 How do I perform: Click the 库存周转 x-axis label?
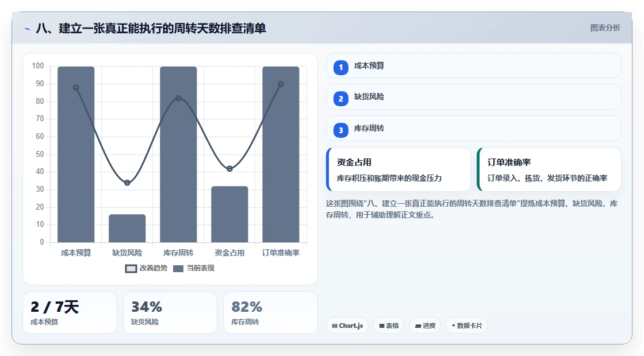178,253
